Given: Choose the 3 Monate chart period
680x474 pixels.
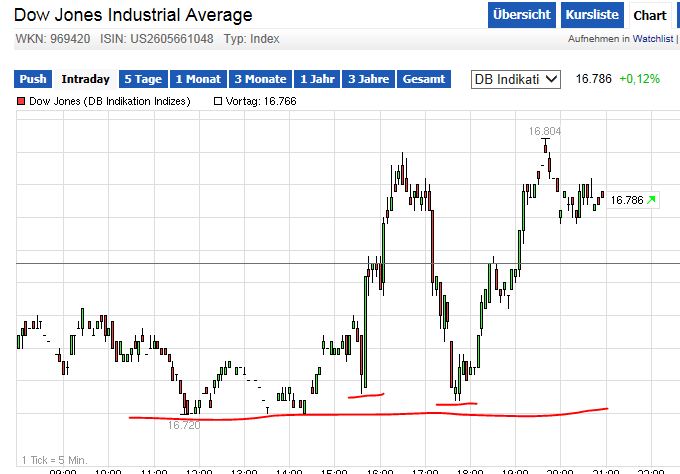Looking at the screenshot, I should point(259,79).
